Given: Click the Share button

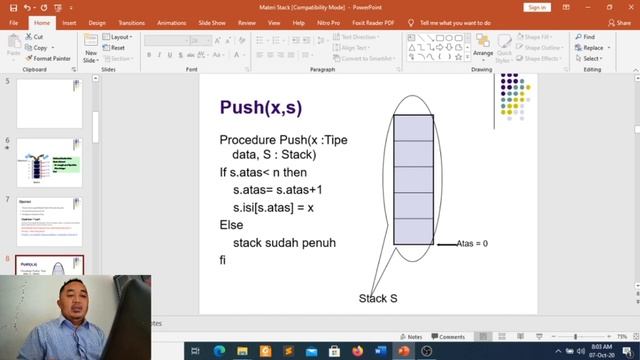Looking at the screenshot, I should pos(619,23).
